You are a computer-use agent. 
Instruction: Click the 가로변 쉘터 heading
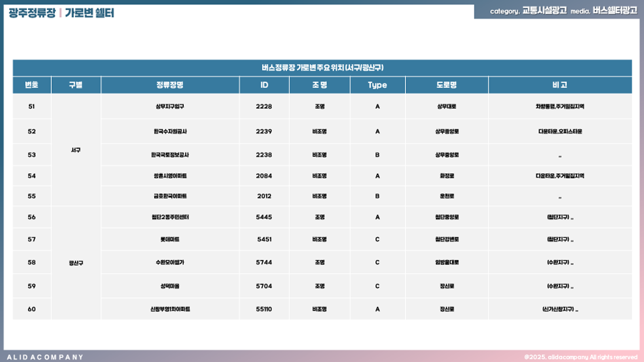click(x=90, y=13)
